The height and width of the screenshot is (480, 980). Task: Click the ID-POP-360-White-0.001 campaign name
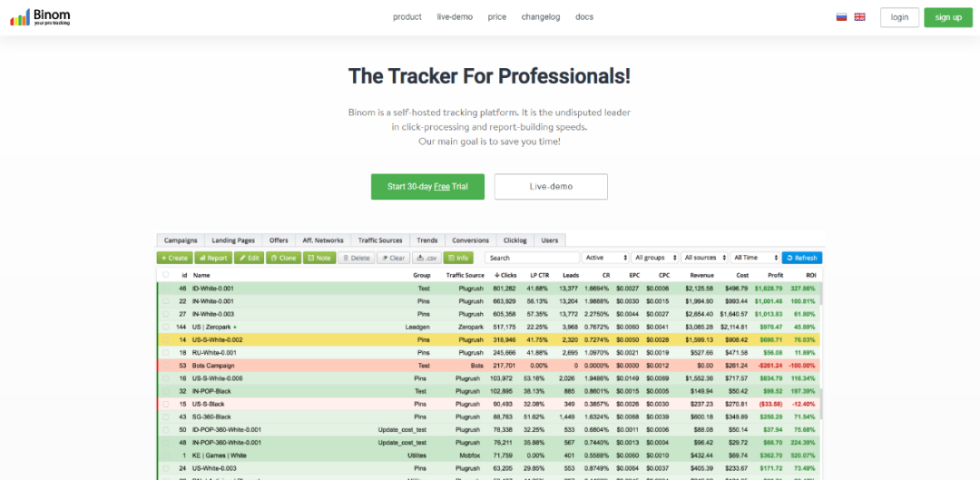coord(227,429)
